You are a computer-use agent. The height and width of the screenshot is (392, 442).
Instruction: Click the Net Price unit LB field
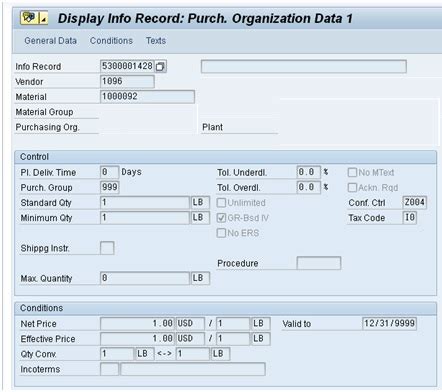point(261,323)
